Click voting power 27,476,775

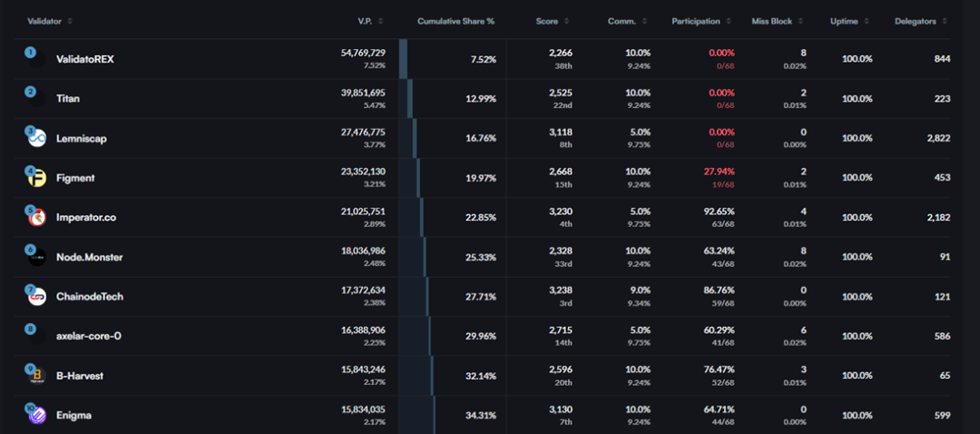click(363, 132)
